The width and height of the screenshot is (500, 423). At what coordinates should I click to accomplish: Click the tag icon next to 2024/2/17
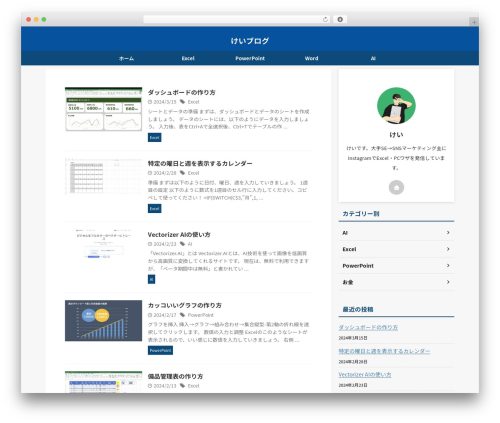pos(182,315)
